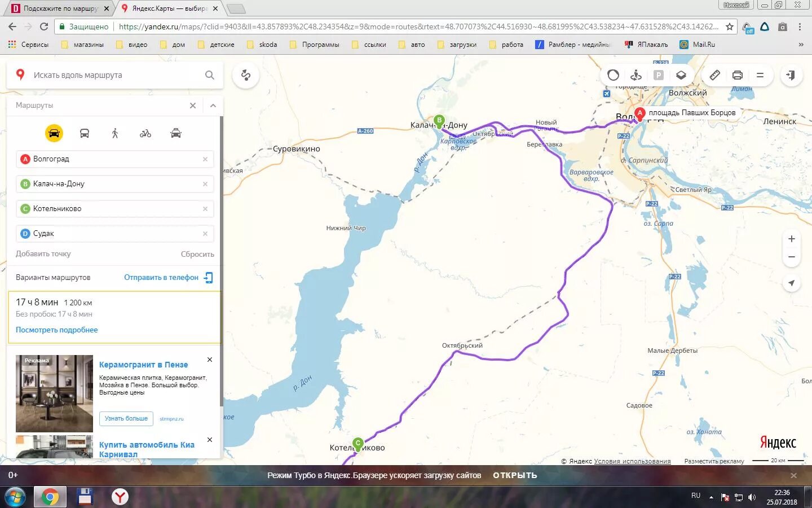Click the Калач-на-Дону waypoint field
This screenshot has height=508, width=812.
pos(115,184)
